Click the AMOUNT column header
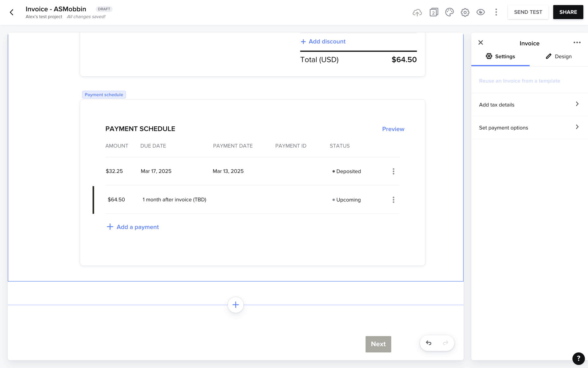 (117, 146)
